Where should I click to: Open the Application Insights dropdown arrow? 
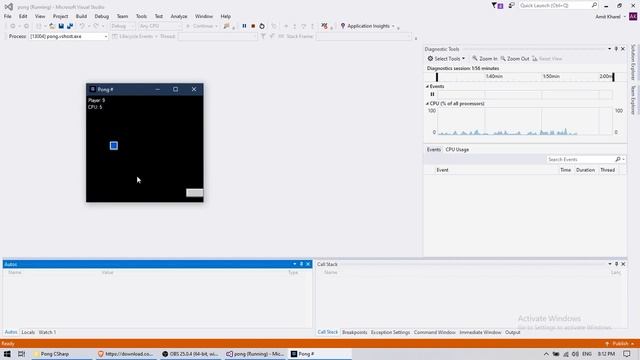click(x=393, y=26)
